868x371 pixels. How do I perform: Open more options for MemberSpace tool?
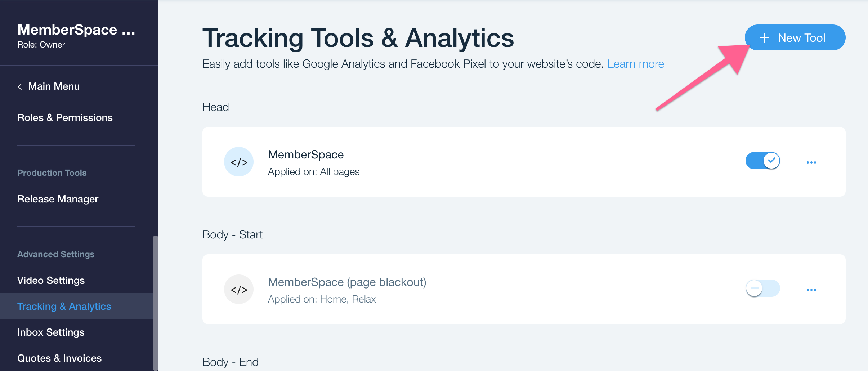(811, 162)
